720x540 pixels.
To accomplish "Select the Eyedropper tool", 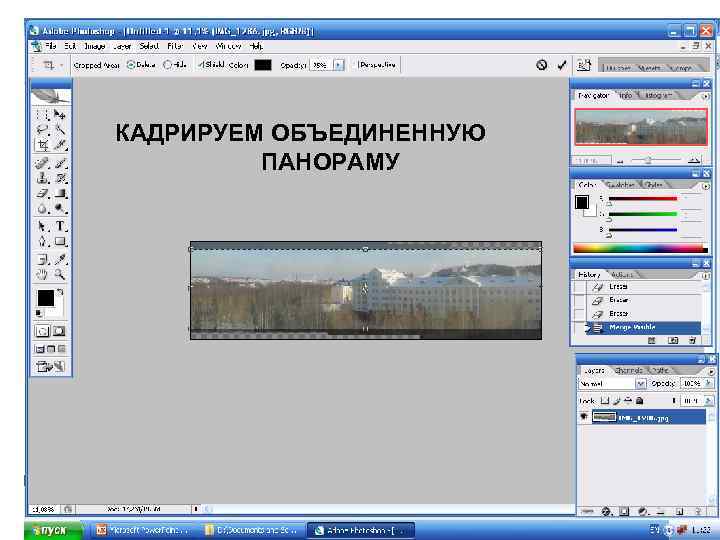I will pyautogui.click(x=60, y=259).
